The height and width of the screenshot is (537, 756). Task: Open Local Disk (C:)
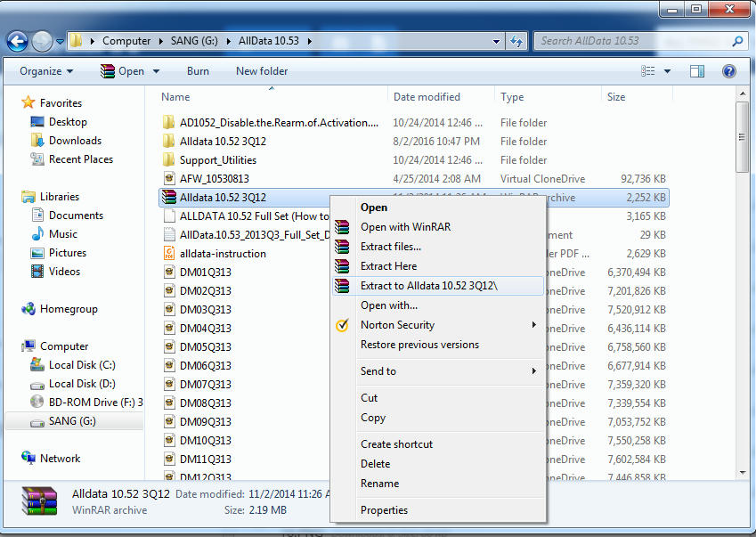click(73, 365)
